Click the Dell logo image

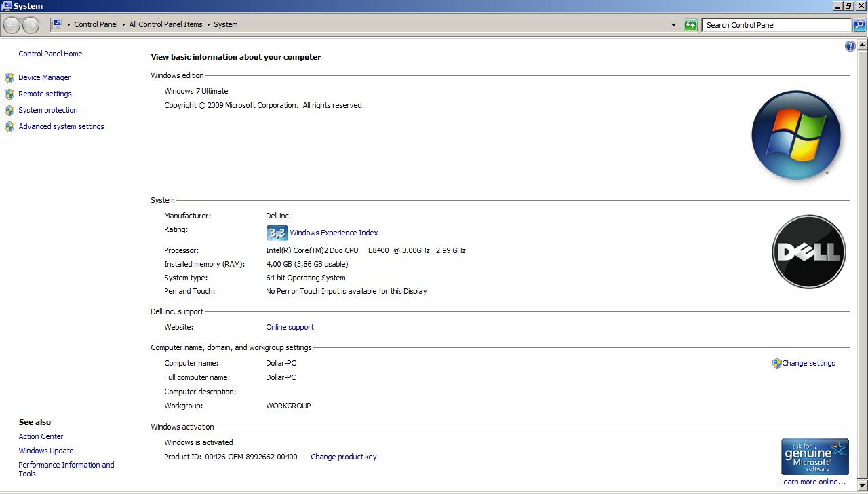click(808, 252)
